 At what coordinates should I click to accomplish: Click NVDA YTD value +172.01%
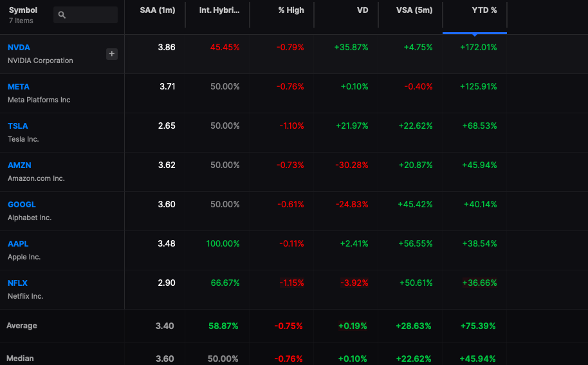tap(479, 47)
